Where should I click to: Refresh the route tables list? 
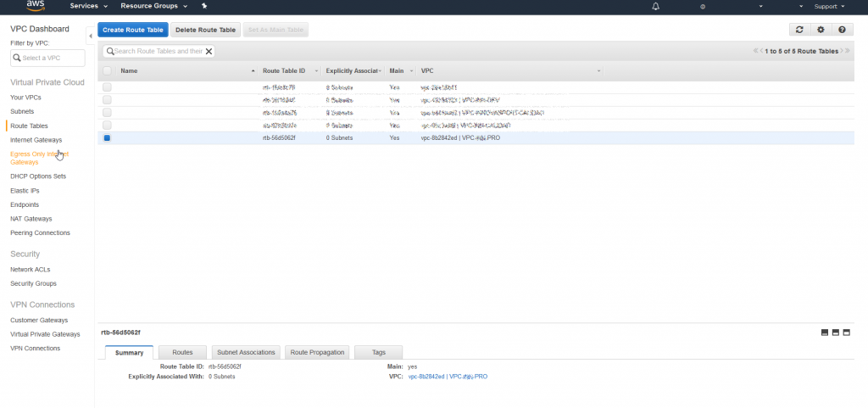pyautogui.click(x=799, y=30)
